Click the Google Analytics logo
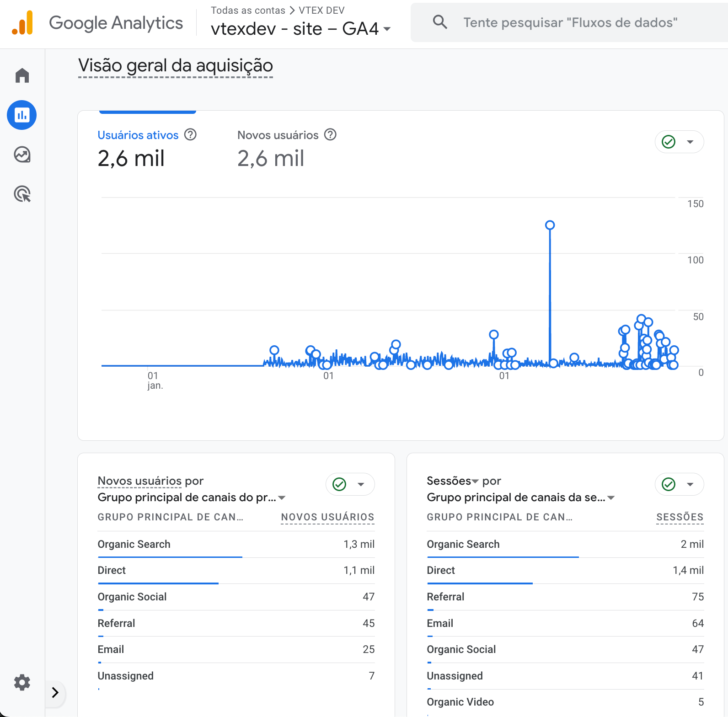Screen dimensions: 728x717 (22, 23)
